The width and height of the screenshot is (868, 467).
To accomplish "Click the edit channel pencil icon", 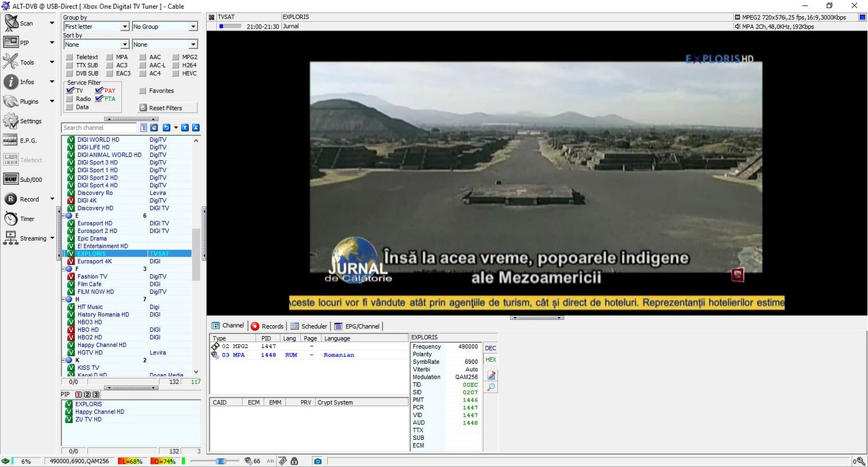I will (x=492, y=375).
